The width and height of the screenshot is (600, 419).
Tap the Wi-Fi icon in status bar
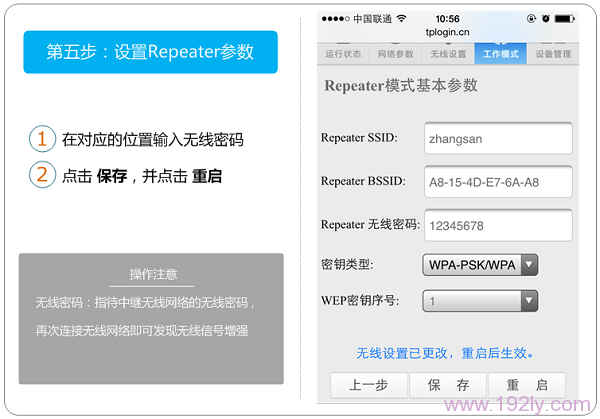coord(401,18)
